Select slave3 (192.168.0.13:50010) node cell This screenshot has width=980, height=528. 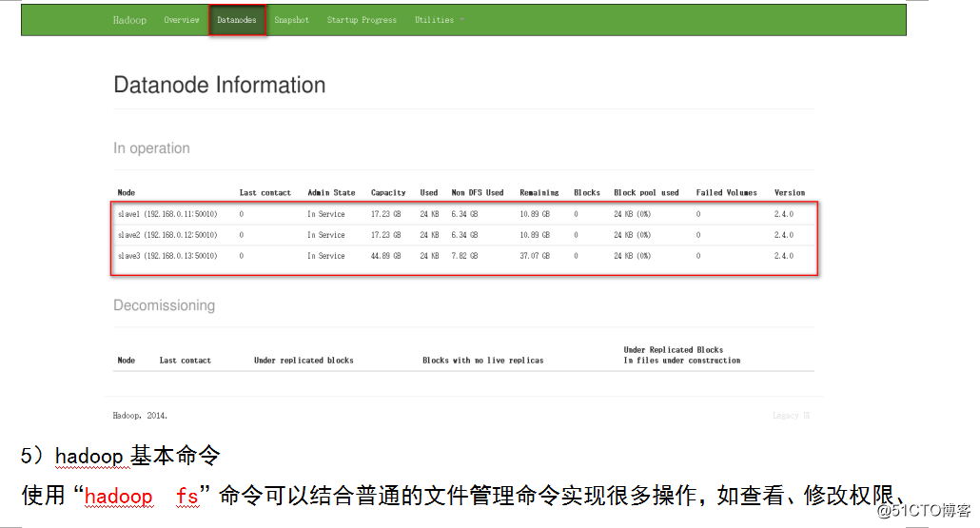(167, 256)
